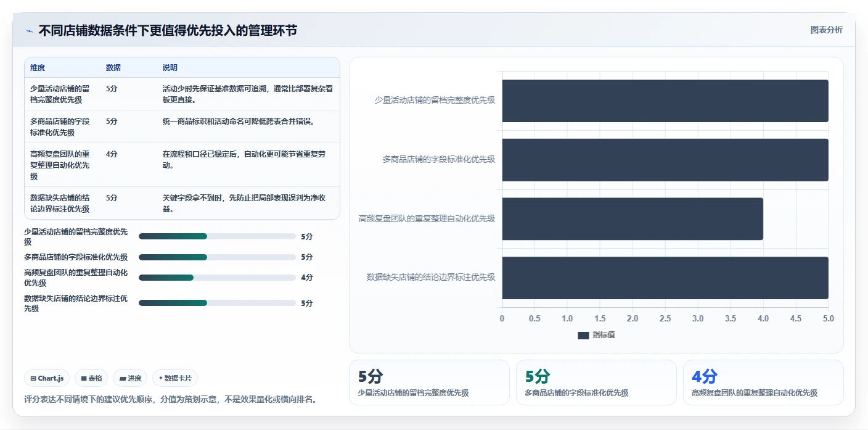The image size is (868, 430).
Task: Click the page title 不同店铺数据条件下更值得优先投入的管理环节
Action: coord(168,30)
